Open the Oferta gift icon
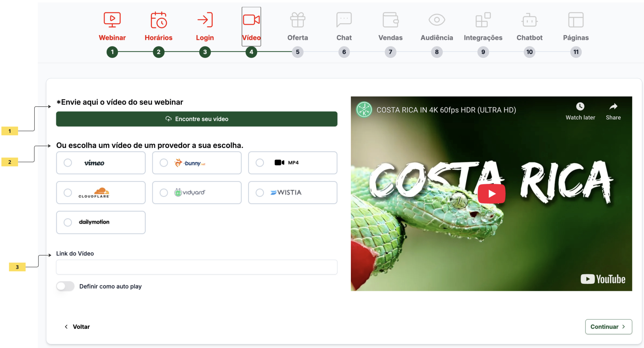The width and height of the screenshot is (644, 348). pos(297,20)
